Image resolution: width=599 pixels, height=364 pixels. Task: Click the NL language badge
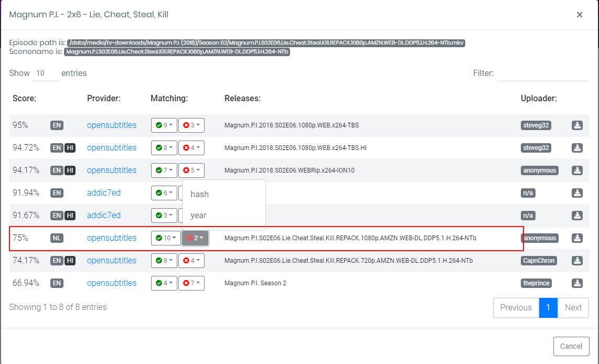coord(57,238)
